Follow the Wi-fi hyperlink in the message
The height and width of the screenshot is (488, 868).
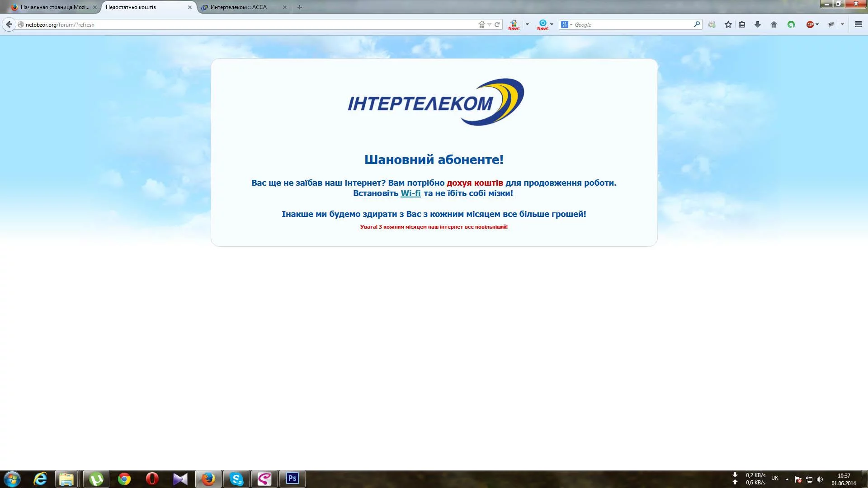(x=411, y=193)
